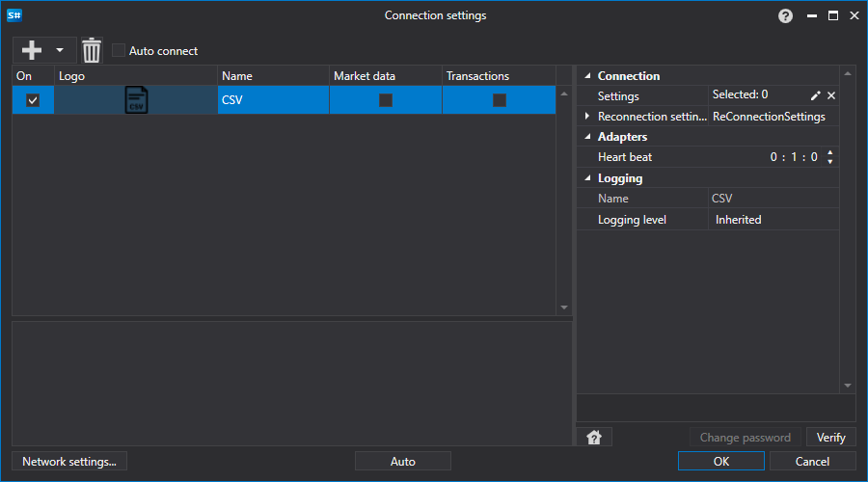This screenshot has height=482, width=868.
Task: Click the Change password button
Action: pyautogui.click(x=746, y=438)
